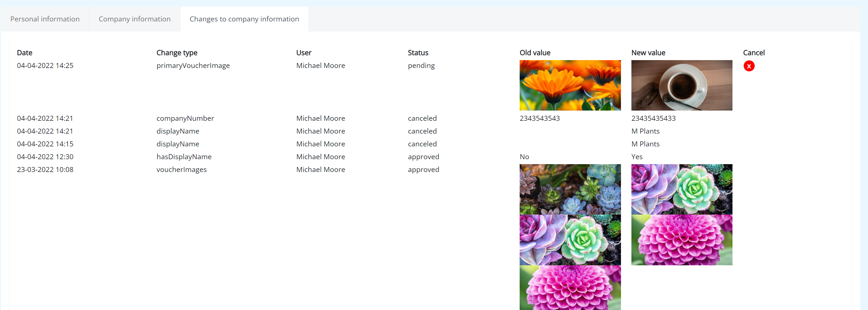Click the New value column header
This screenshot has width=868, height=310.
[x=648, y=53]
